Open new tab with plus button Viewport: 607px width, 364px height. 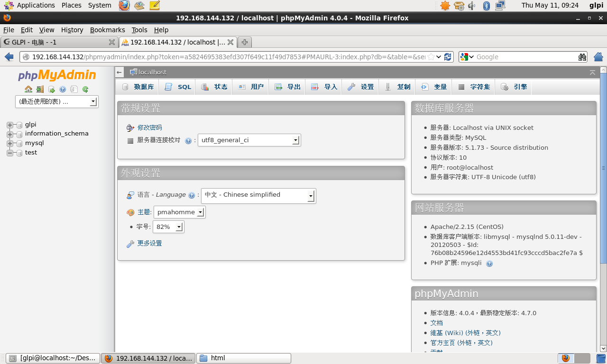click(245, 42)
